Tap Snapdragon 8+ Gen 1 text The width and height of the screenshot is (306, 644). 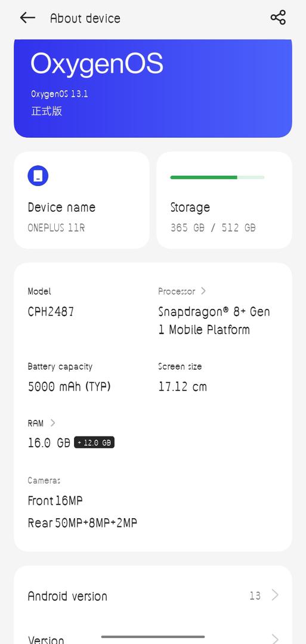click(214, 320)
